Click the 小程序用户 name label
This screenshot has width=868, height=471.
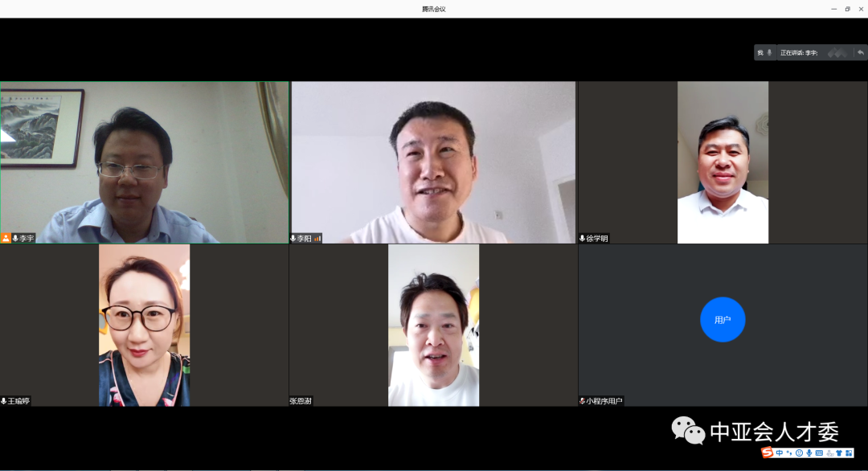coord(604,401)
